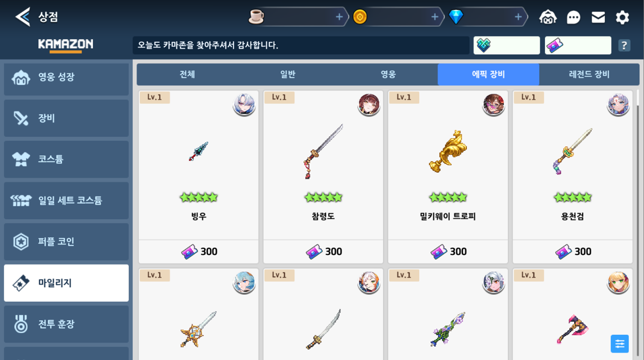
Task: Switch to 레전드 장비 tab
Action: point(589,74)
